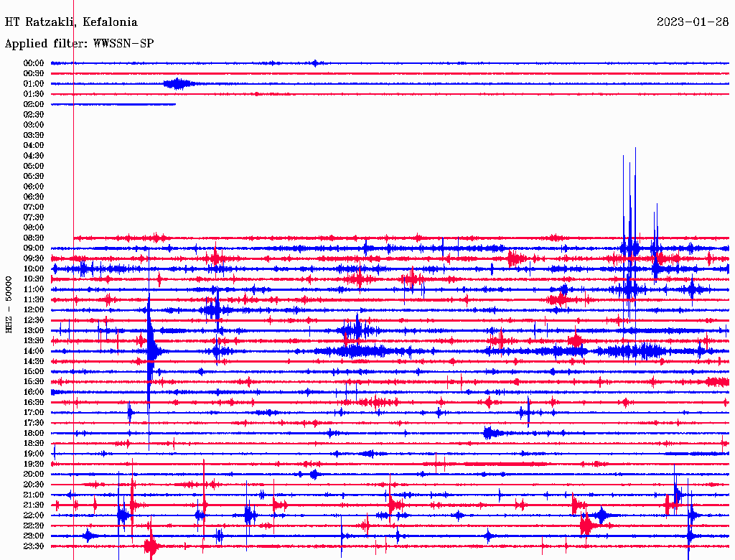
Task: Select the 16:00 time label
Action: click(34, 392)
